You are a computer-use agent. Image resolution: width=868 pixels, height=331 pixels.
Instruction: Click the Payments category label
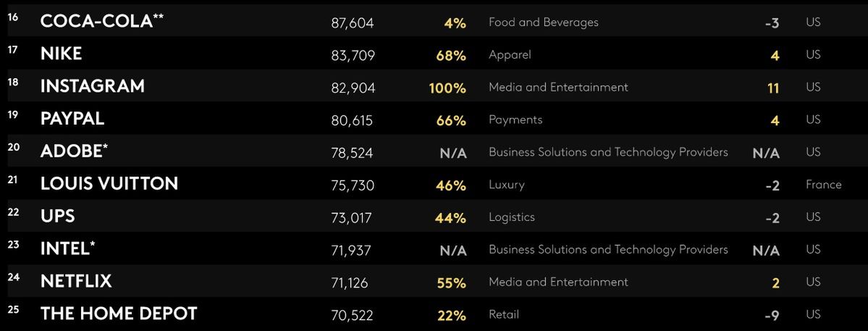tap(515, 120)
